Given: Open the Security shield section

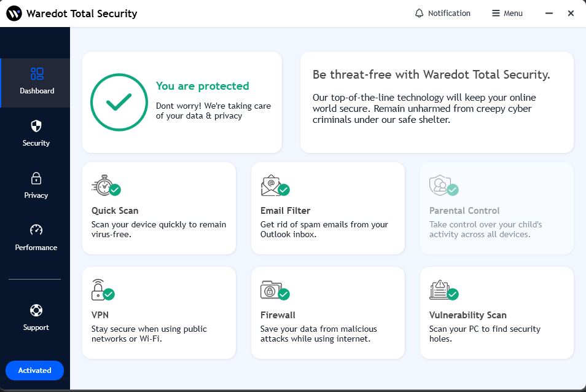Looking at the screenshot, I should point(36,133).
